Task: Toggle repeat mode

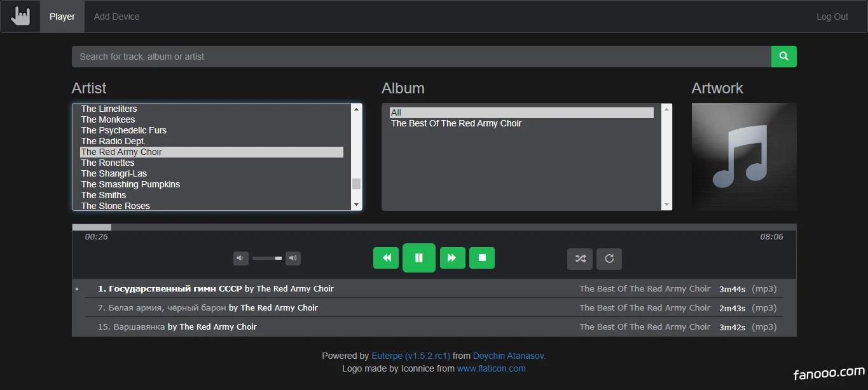Action: click(609, 259)
